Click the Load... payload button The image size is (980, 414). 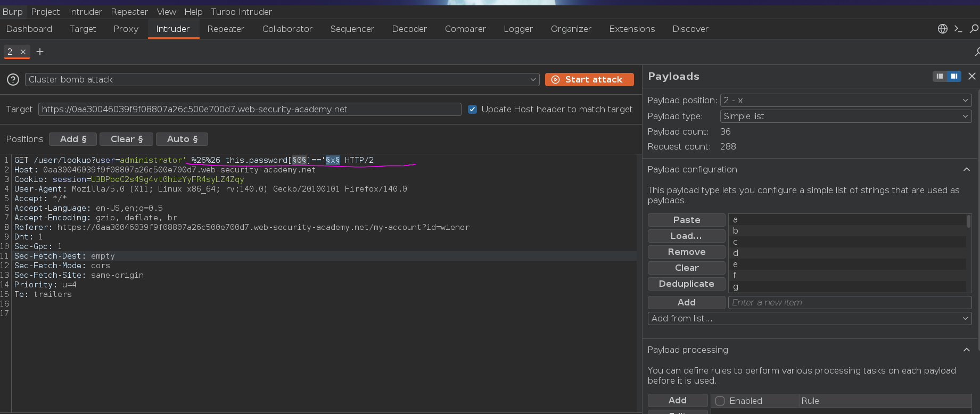tap(687, 236)
